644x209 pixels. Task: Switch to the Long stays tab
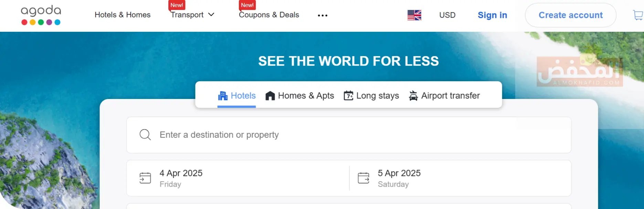(x=372, y=96)
